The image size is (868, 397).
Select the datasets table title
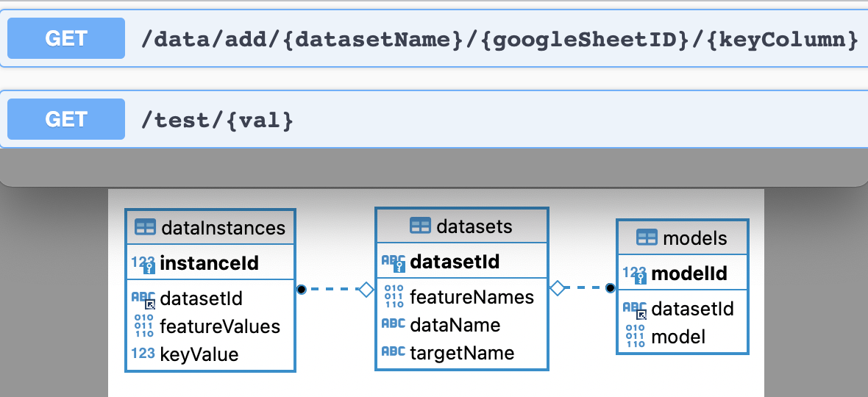tap(474, 226)
